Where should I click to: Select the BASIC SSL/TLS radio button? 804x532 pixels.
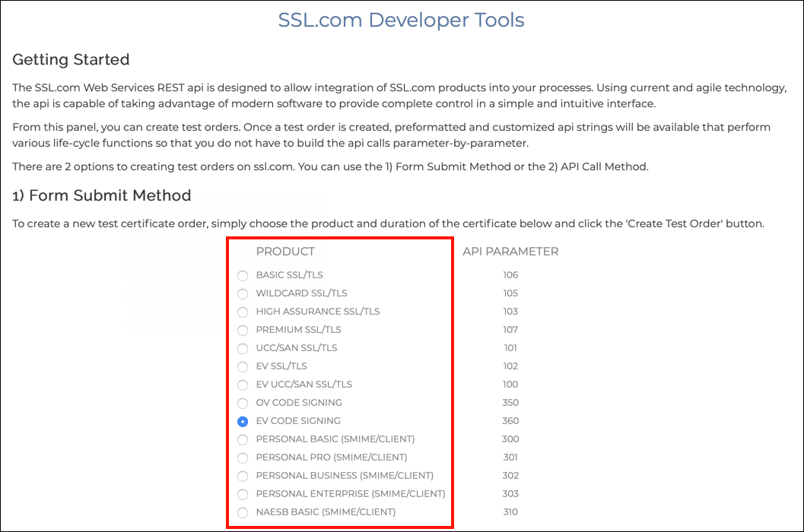click(x=243, y=275)
